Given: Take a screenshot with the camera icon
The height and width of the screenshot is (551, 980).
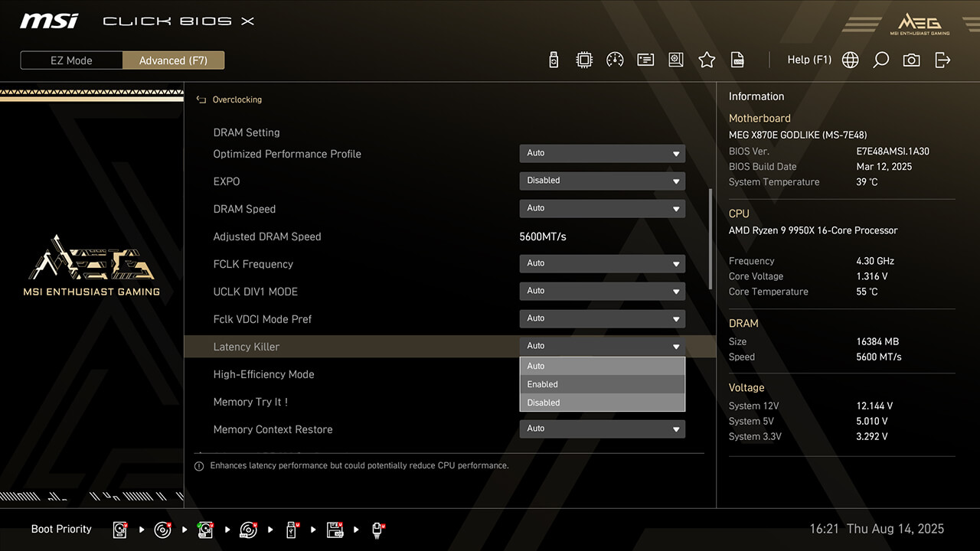Looking at the screenshot, I should click(911, 60).
